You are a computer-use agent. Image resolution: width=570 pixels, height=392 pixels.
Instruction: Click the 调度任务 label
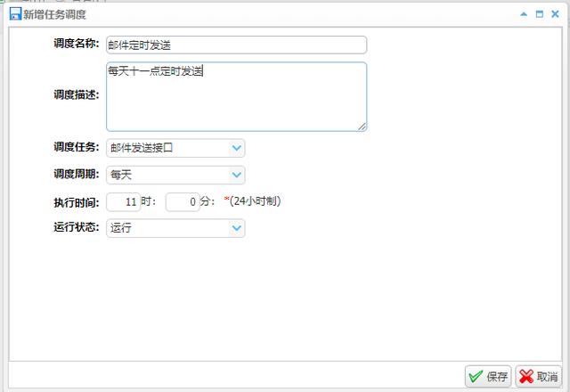(77, 147)
